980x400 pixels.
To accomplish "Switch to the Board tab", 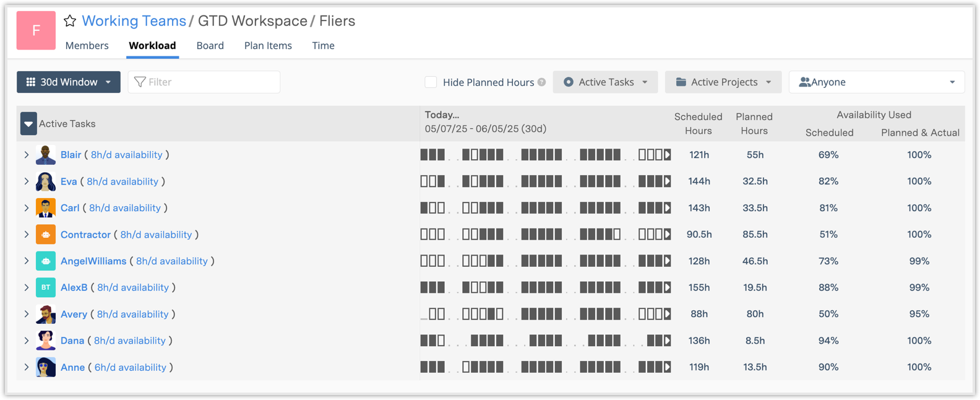I will pyautogui.click(x=210, y=46).
